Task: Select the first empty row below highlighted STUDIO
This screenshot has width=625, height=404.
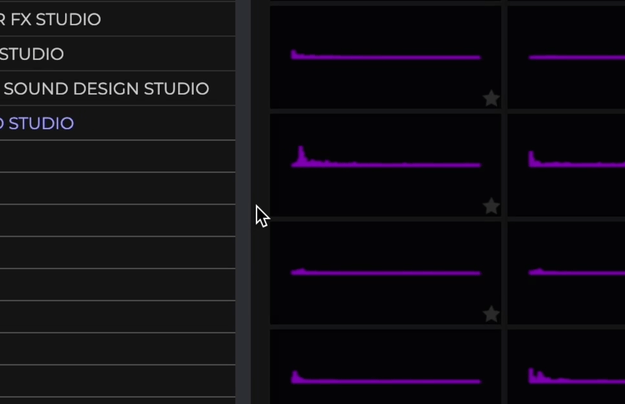Action: pos(118,156)
